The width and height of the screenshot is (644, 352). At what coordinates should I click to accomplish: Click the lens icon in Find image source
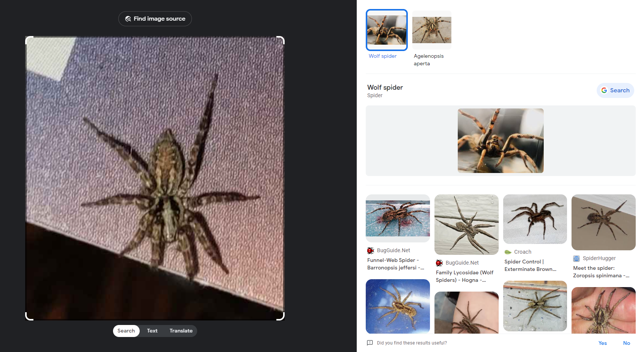[128, 19]
